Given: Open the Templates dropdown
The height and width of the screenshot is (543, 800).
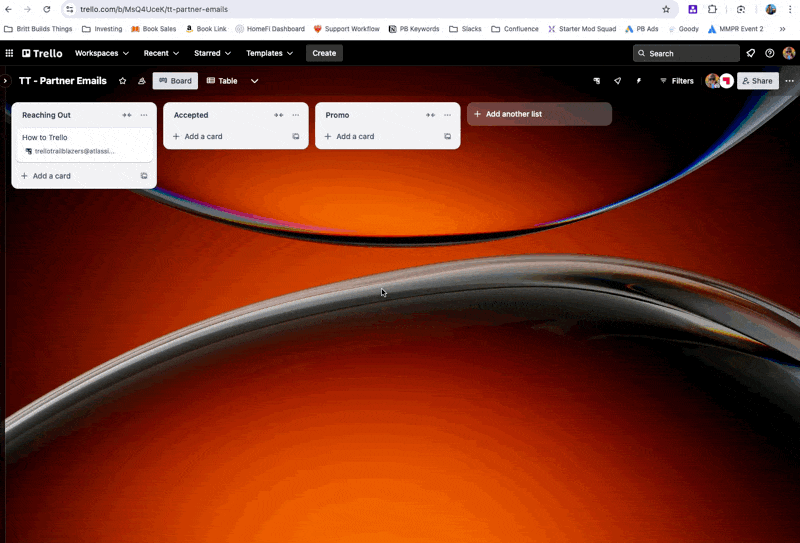Looking at the screenshot, I should 269,53.
